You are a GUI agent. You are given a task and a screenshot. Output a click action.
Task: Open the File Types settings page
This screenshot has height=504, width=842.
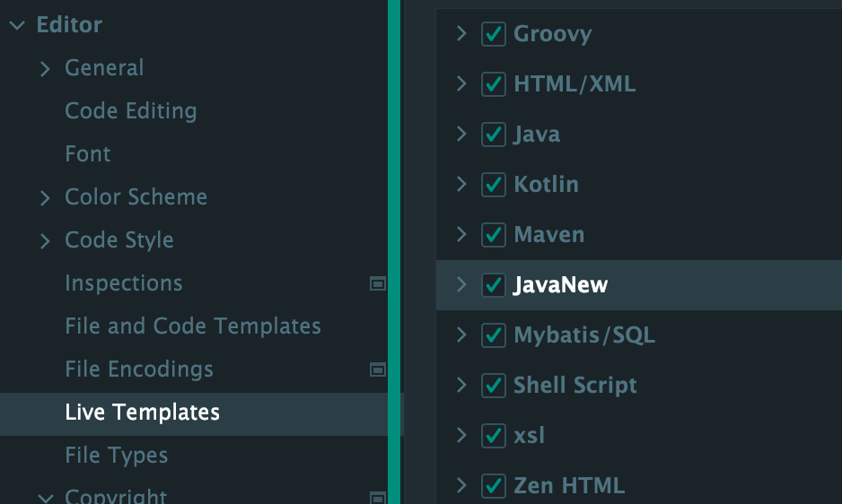[x=117, y=456]
